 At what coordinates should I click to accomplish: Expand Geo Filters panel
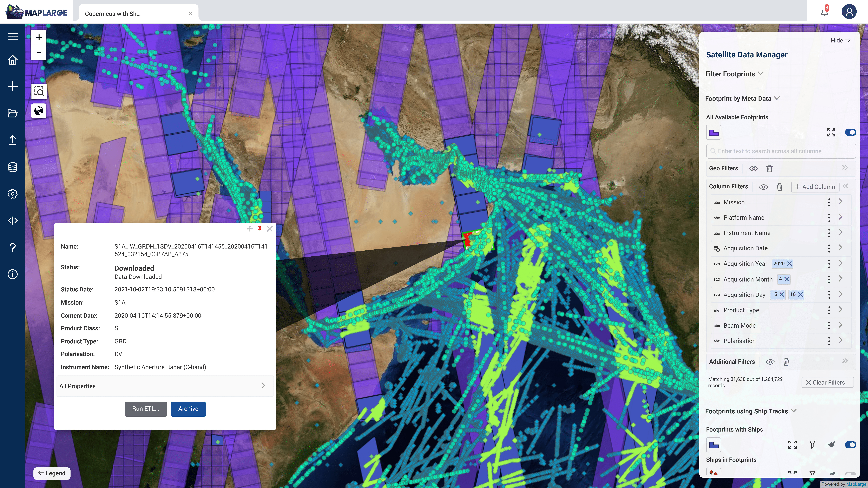845,168
